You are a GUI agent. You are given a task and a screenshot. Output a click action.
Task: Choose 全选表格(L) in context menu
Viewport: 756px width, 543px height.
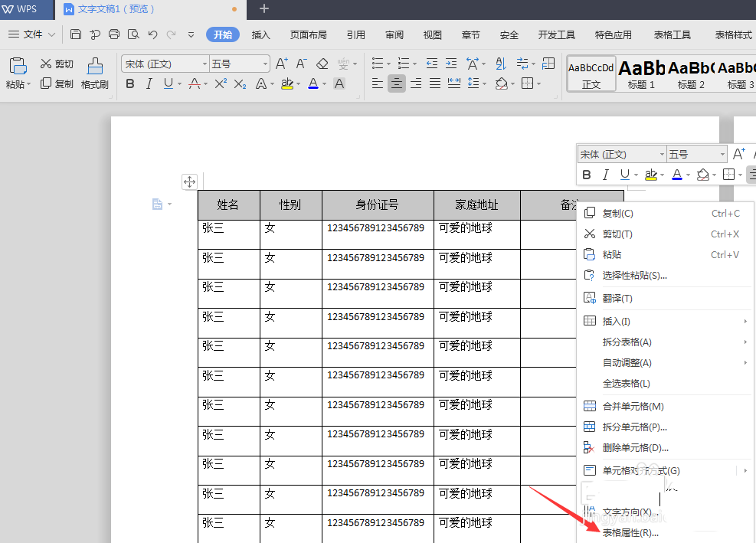point(627,384)
